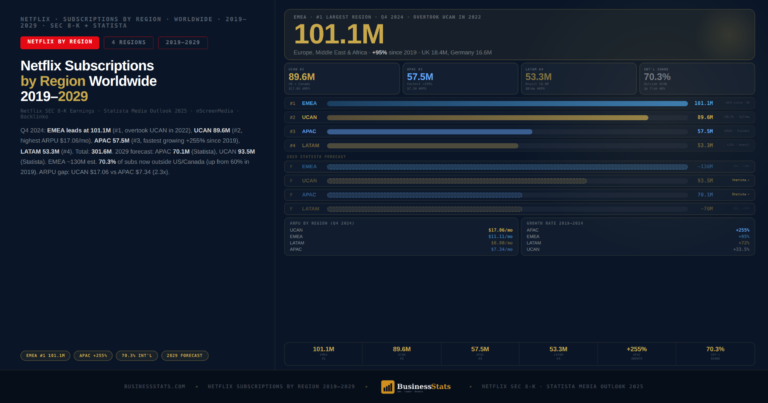Click the APAC +255% pill

[93, 356]
